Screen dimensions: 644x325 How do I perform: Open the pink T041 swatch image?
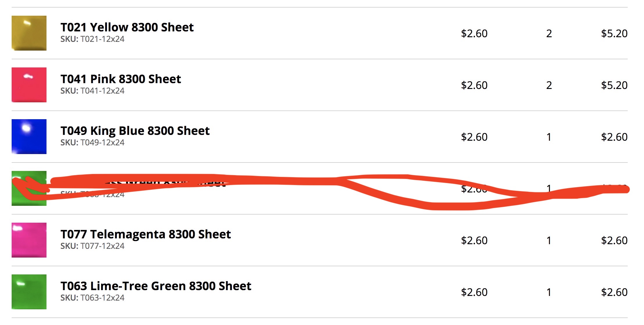click(29, 85)
